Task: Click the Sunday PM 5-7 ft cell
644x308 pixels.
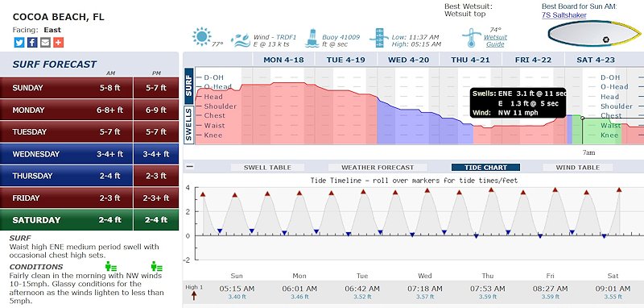Action: click(156, 88)
